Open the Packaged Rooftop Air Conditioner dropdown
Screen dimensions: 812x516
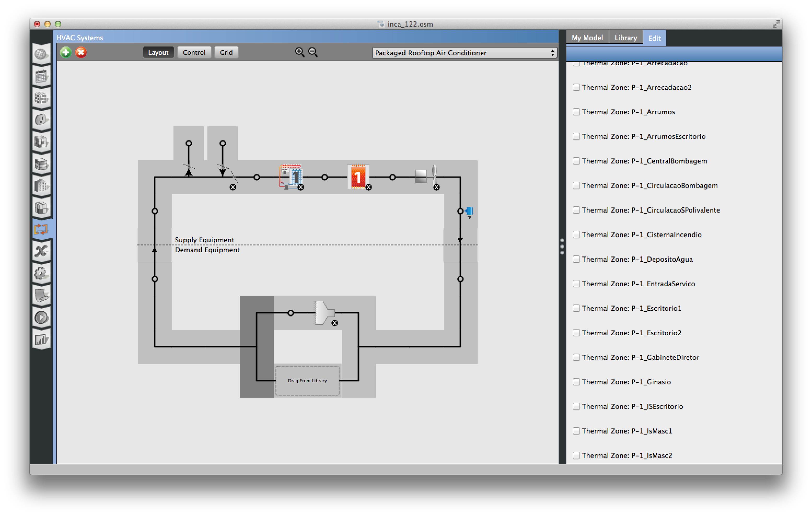(464, 53)
